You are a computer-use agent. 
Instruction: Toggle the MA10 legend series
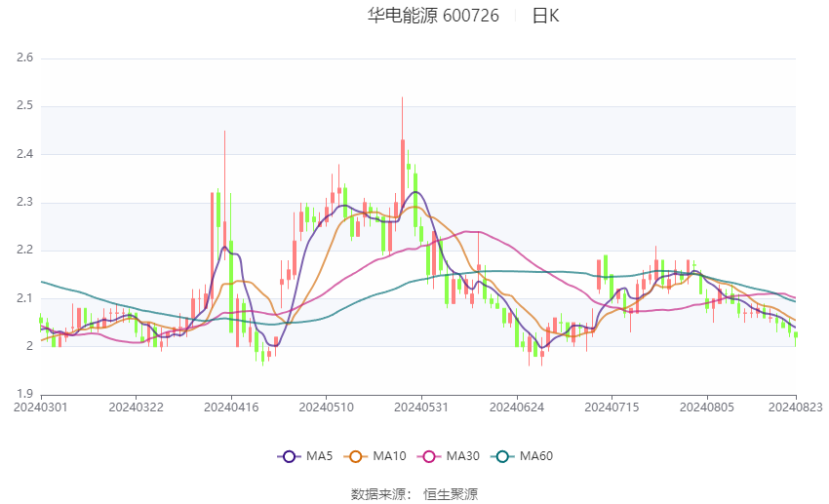(x=375, y=456)
